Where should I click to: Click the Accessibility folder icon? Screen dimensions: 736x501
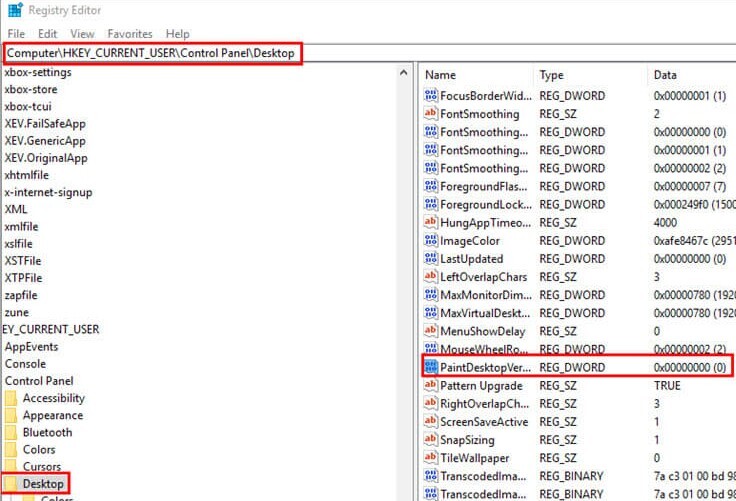click(x=11, y=398)
